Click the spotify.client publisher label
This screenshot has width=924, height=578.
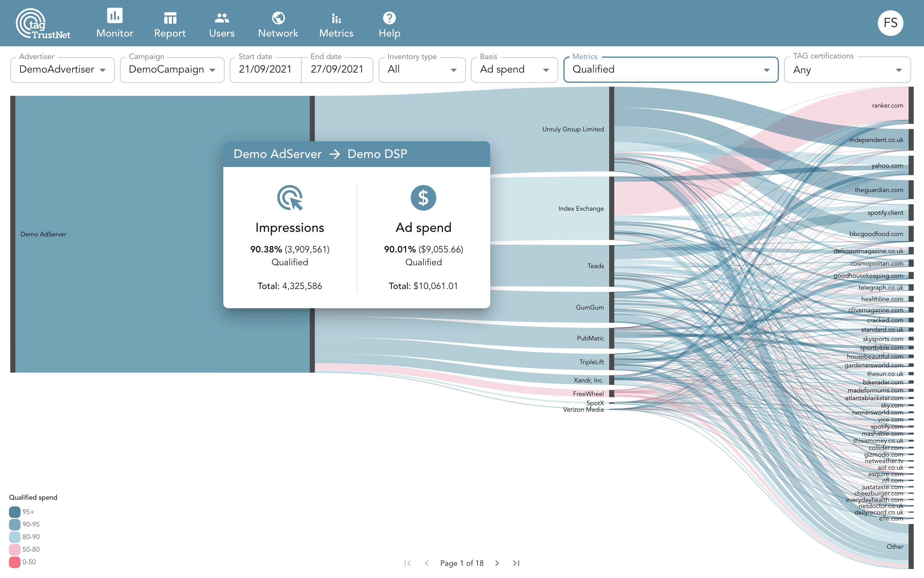coord(885,213)
